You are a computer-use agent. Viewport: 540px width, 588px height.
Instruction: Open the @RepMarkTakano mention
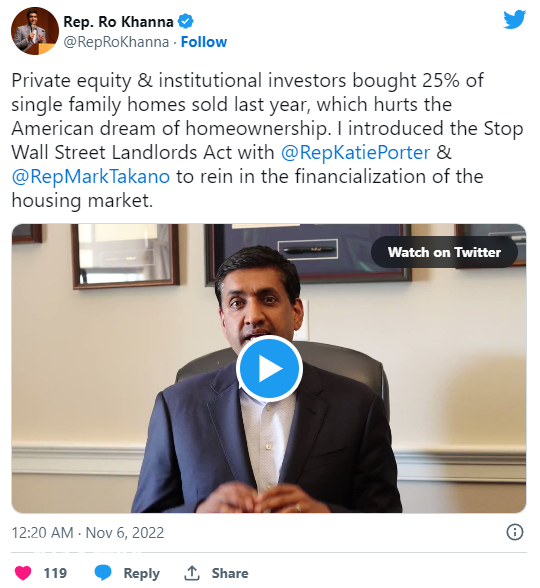pyautogui.click(x=91, y=177)
